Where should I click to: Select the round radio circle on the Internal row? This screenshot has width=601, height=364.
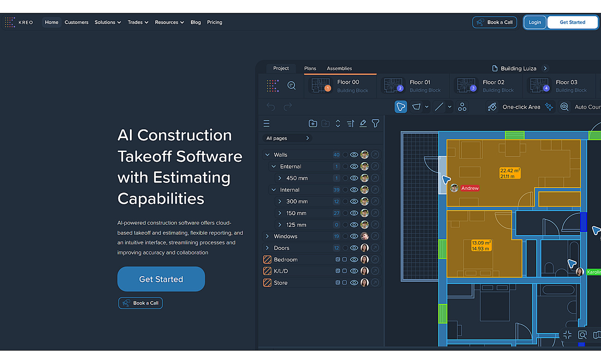[345, 190]
